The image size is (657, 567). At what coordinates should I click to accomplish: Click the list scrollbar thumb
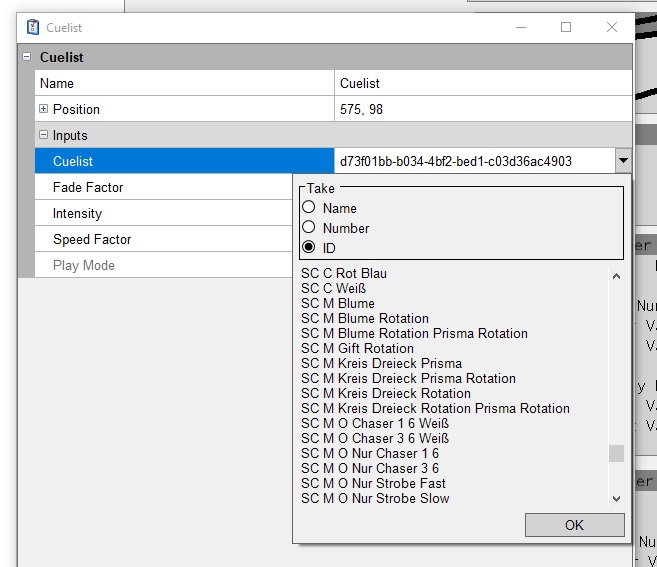tap(616, 453)
